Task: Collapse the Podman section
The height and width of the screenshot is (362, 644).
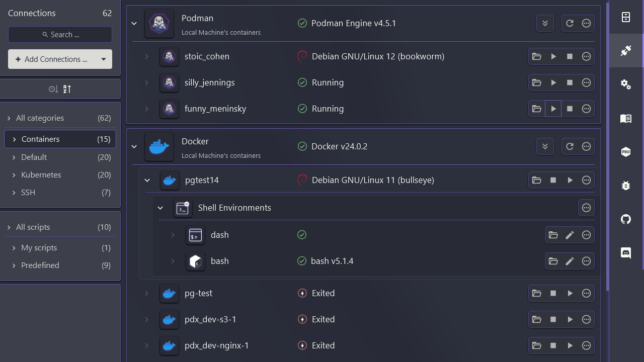Action: point(134,23)
